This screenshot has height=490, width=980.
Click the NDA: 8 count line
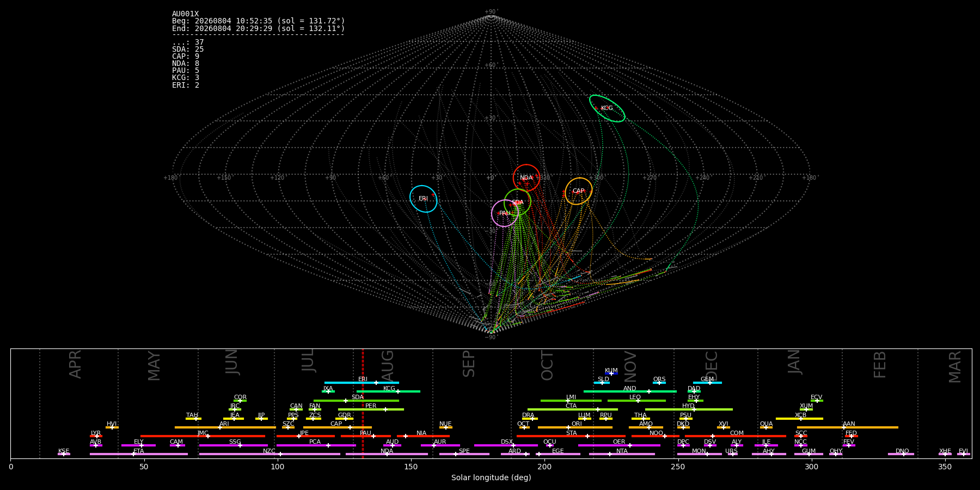coord(186,64)
